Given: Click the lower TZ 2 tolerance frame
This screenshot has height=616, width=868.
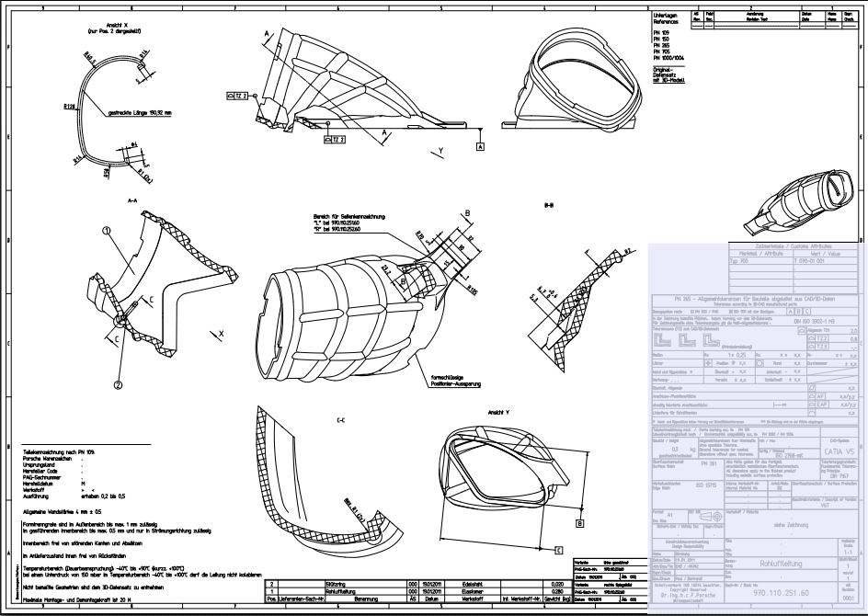Looking at the screenshot, I should coord(334,140).
